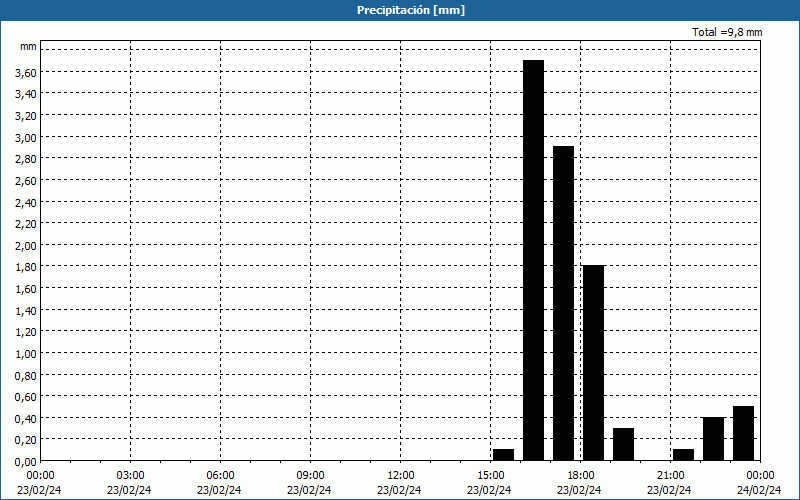Click the 12:00 time axis label
This screenshot has width=800, height=500.
point(400,474)
